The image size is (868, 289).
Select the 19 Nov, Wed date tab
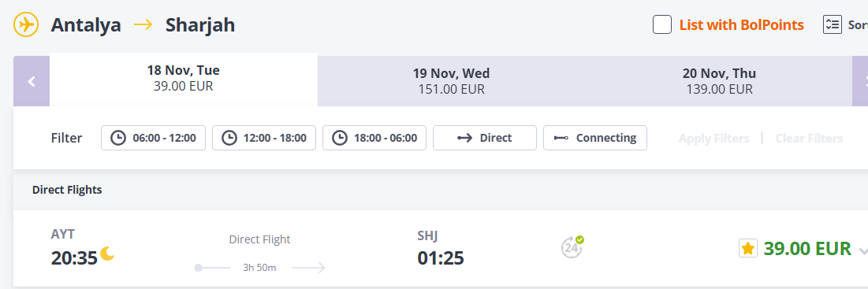click(x=451, y=81)
